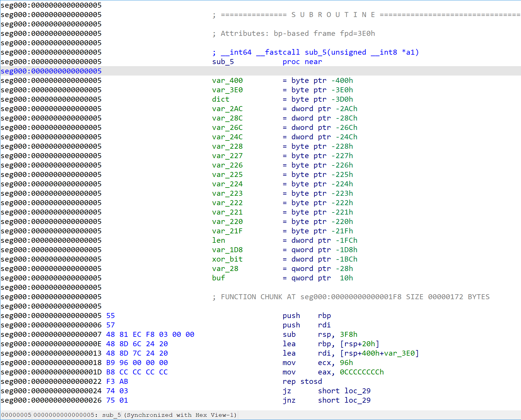
Task: Click the push rdi instruction
Action: 307,325
